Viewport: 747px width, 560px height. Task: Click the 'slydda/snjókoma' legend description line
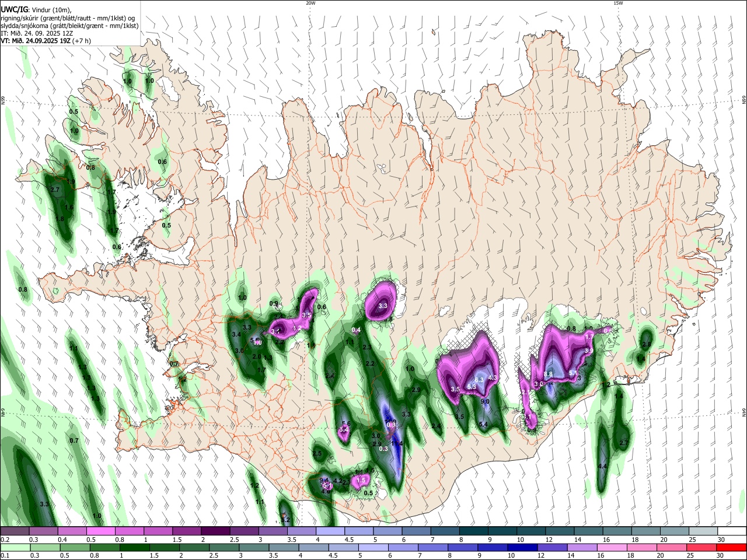point(69,26)
